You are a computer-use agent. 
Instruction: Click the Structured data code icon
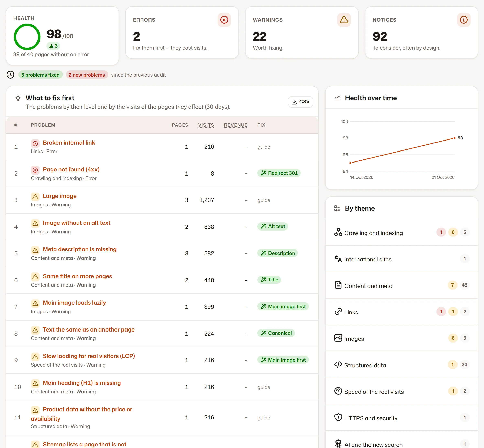(338, 365)
